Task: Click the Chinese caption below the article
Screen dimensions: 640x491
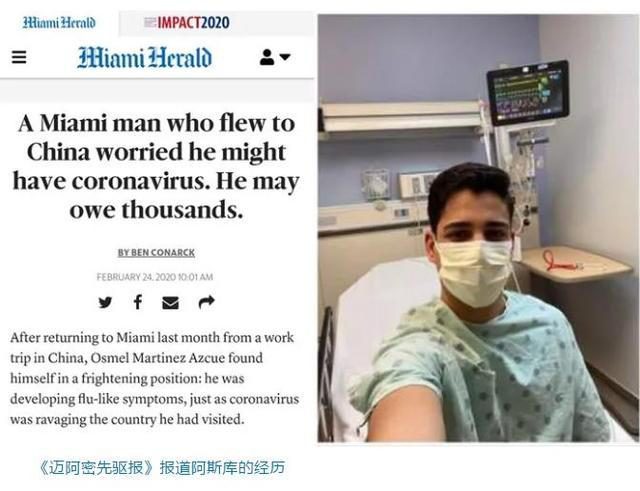Action: pyautogui.click(x=161, y=468)
